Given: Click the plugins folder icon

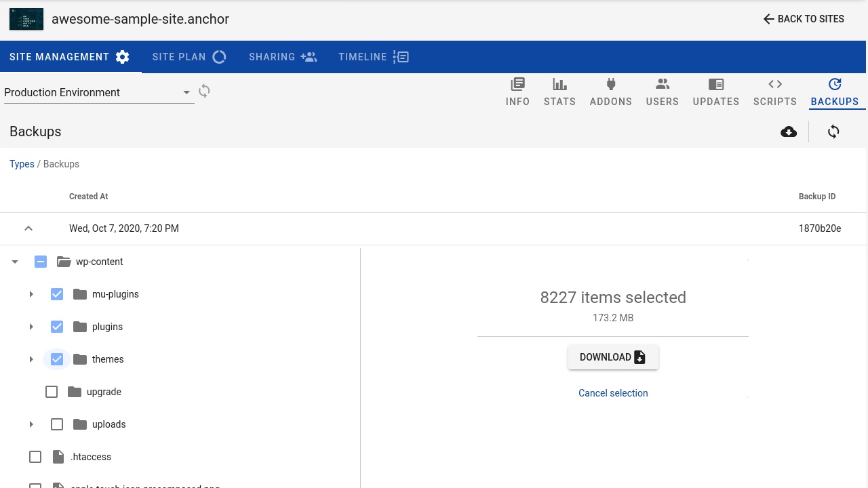Looking at the screenshot, I should [80, 327].
